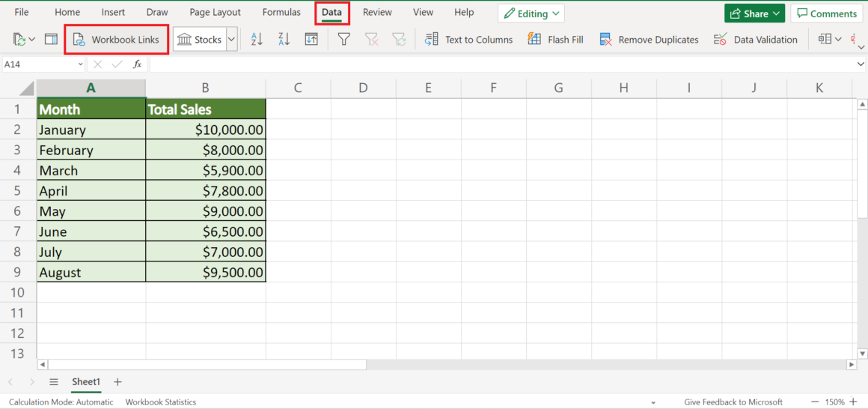Add a new sheet with plus icon
This screenshot has height=409, width=868.
click(x=117, y=382)
